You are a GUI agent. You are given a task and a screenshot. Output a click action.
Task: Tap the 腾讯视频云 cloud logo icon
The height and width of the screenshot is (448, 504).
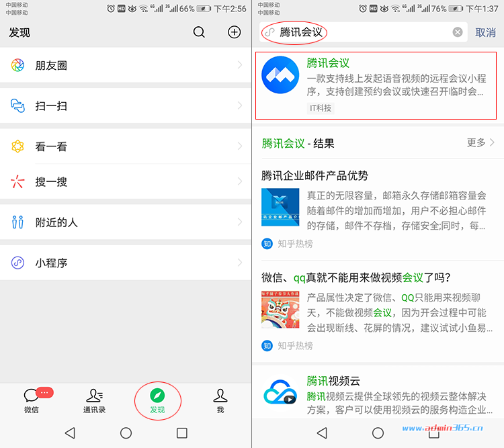click(x=280, y=392)
